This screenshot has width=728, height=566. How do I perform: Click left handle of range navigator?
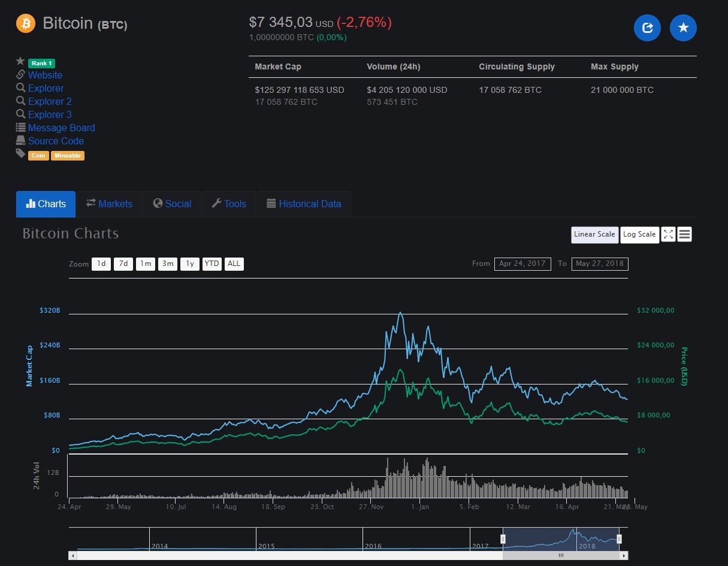tap(503, 539)
